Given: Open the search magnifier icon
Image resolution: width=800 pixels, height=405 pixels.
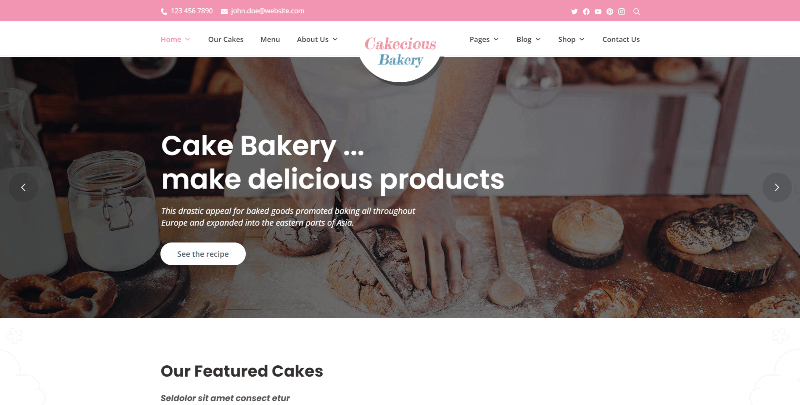Looking at the screenshot, I should [x=636, y=12].
